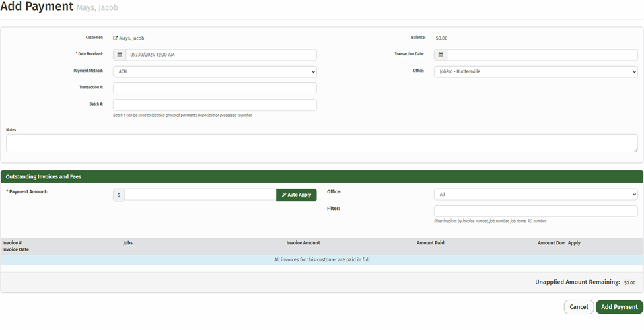Viewport: 644px width, 330px height.
Task: Click the Batch # text field
Action: [x=215, y=105]
